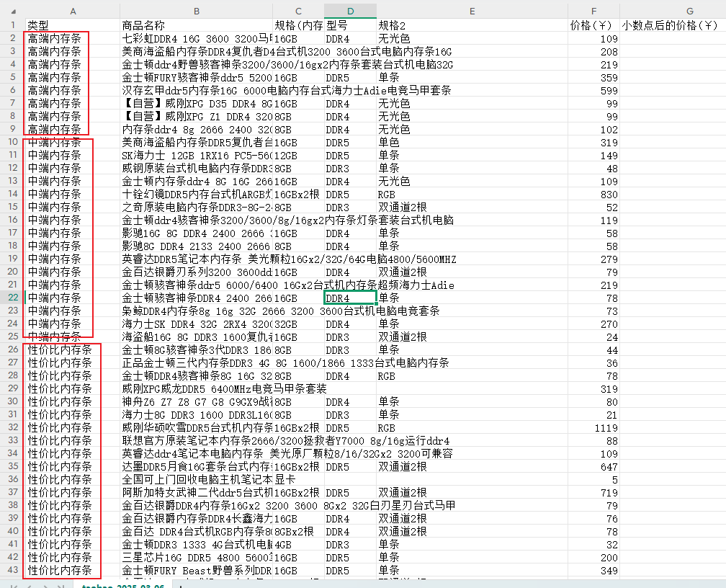Click the highlighted DDR4 cell in row 22

coord(351,298)
